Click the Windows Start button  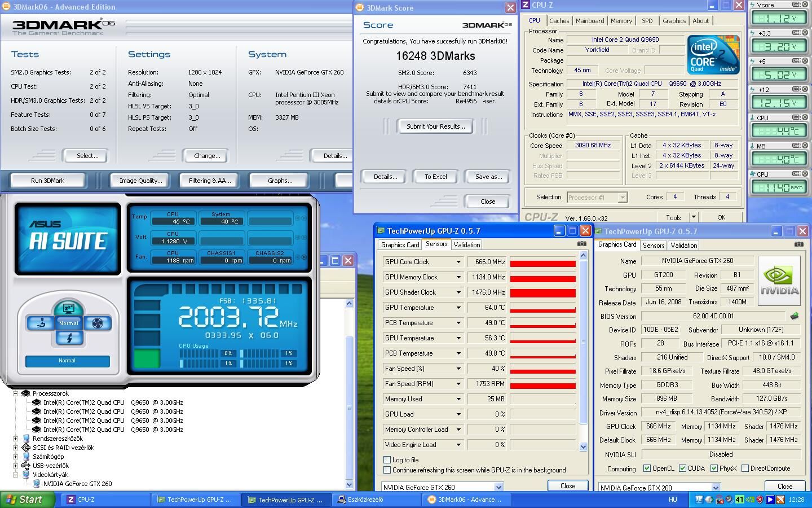coord(28,500)
